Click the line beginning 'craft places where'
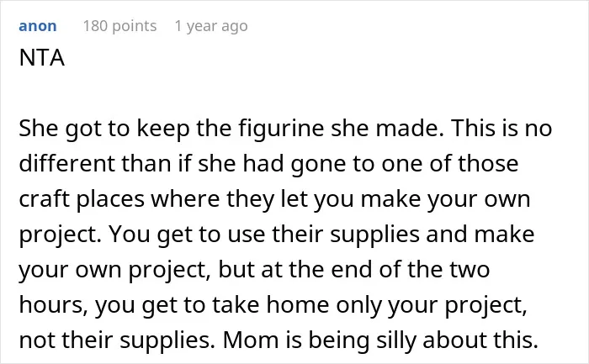 click(x=274, y=199)
